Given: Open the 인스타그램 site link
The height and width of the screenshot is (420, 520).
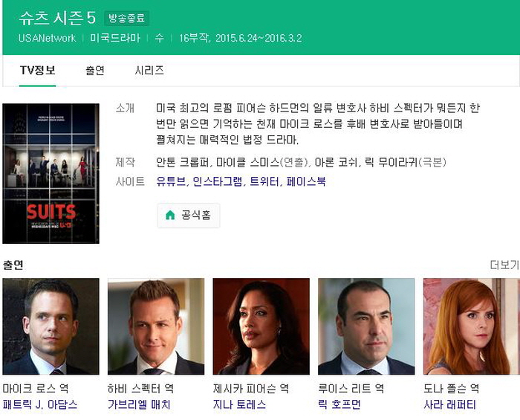Looking at the screenshot, I should pos(217,181).
